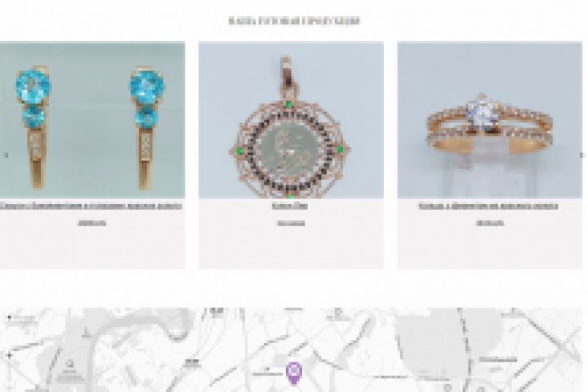
Task: Click the purple location pin on map
Action: pos(294,373)
